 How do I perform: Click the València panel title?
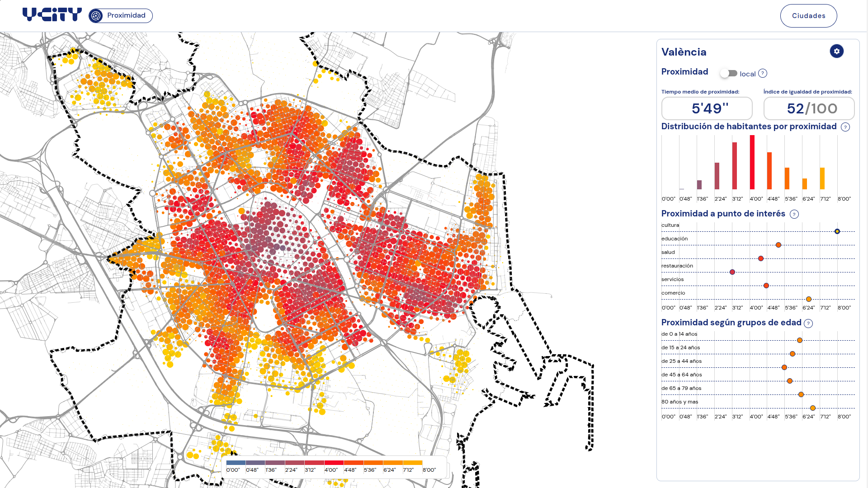click(x=684, y=52)
